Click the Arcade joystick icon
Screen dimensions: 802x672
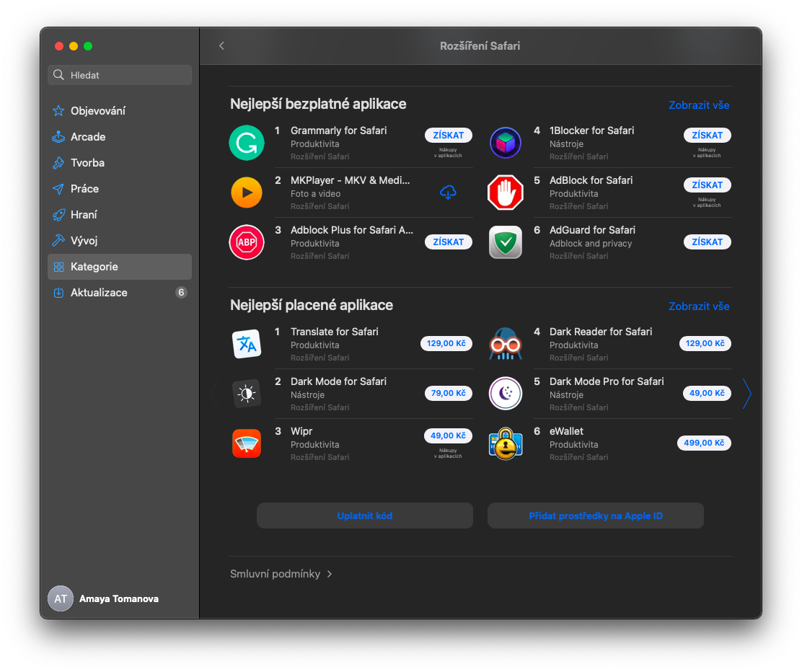(58, 136)
